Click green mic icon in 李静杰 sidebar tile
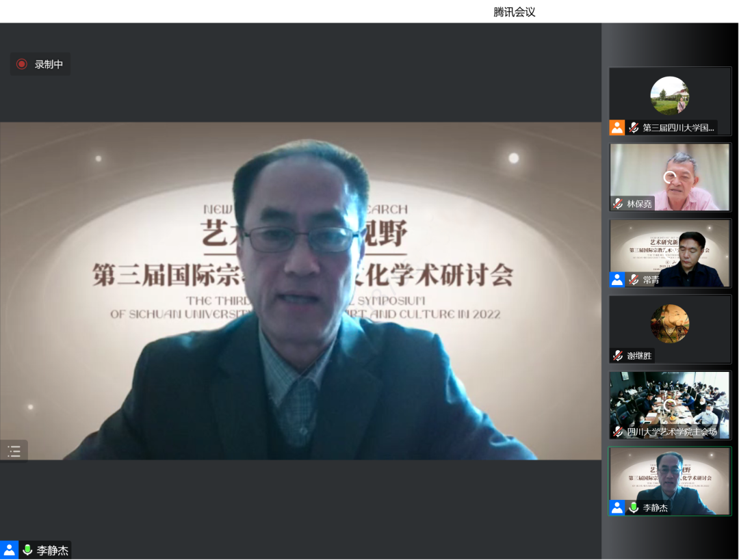Image resolution: width=739 pixels, height=560 pixels. [634, 507]
